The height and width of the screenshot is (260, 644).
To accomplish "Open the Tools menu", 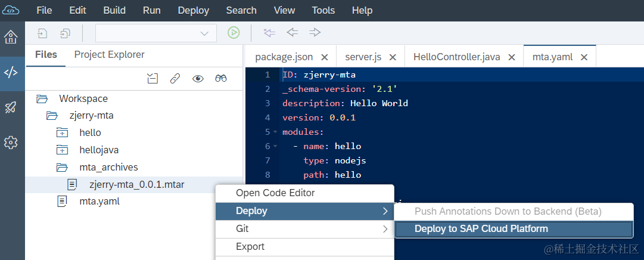I will [323, 10].
